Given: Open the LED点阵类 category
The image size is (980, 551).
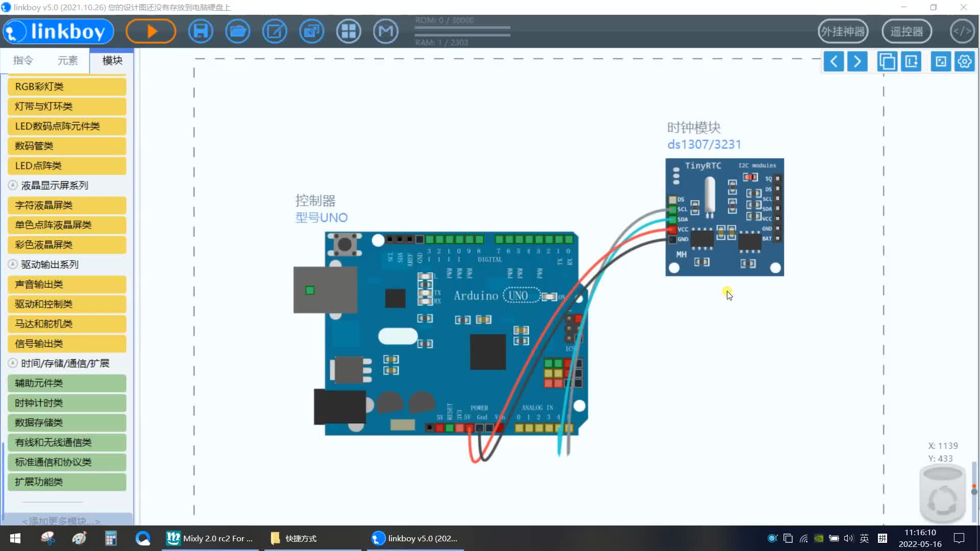Looking at the screenshot, I should click(67, 166).
